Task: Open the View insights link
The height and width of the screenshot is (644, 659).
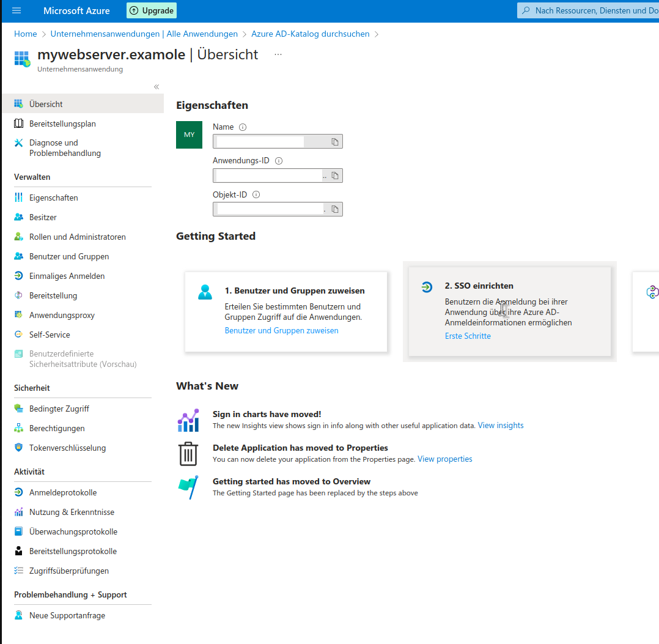Action: pos(501,426)
